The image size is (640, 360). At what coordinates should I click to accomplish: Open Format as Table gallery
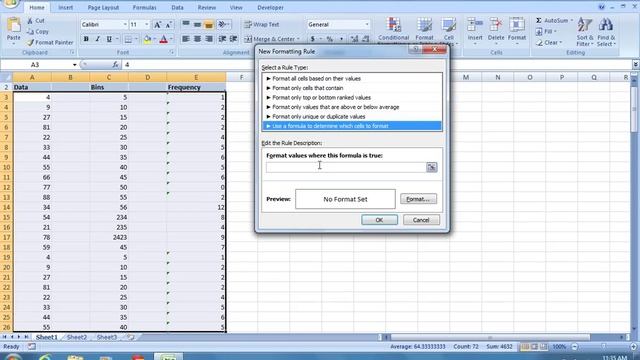[x=424, y=31]
